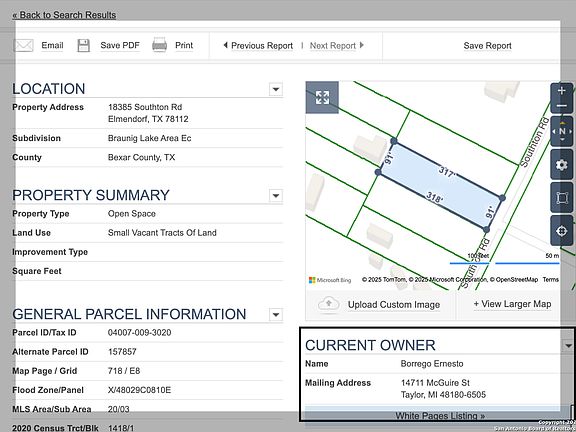
Task: Open map settings gear icon
Action: pos(562,165)
